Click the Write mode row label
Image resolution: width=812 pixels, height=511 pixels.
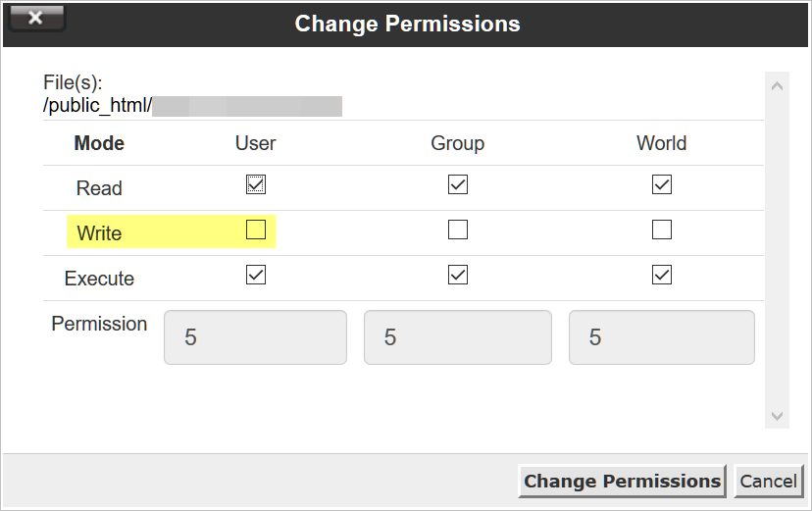[x=99, y=233]
